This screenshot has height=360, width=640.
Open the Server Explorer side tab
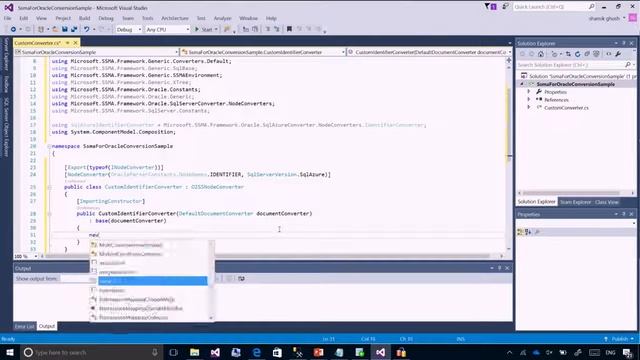[x=6, y=54]
